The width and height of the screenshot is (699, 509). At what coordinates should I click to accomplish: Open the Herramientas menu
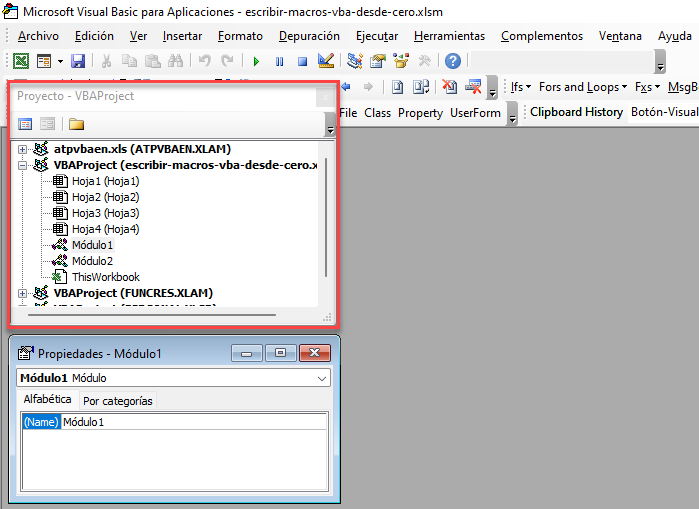(449, 36)
